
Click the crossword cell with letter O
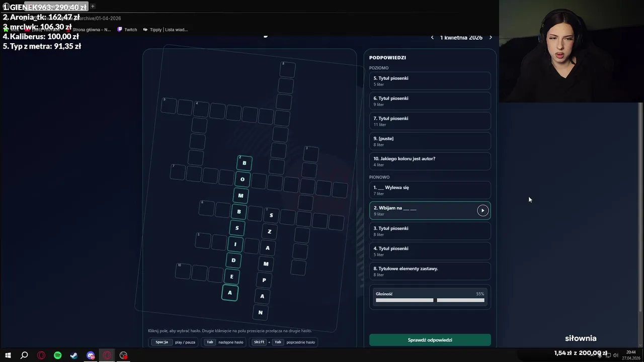click(243, 179)
